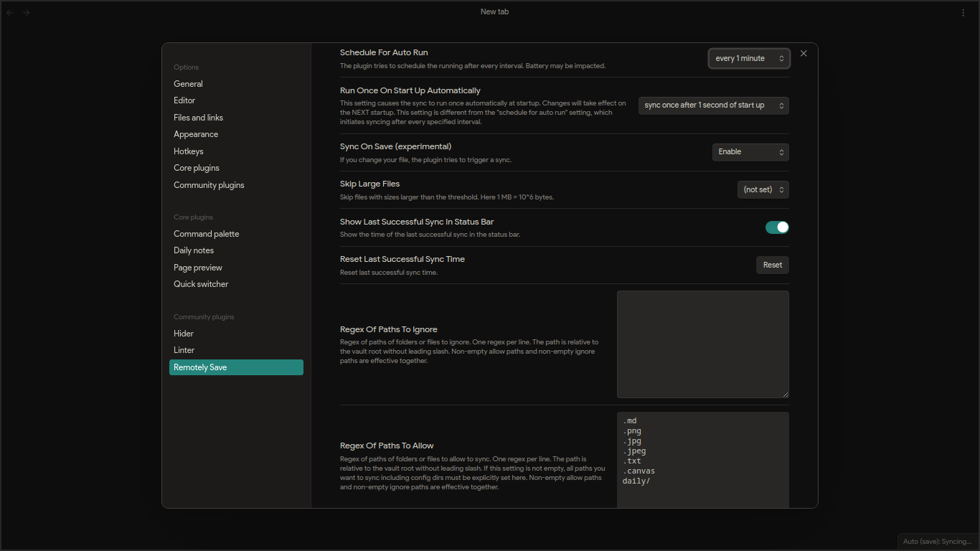The width and height of the screenshot is (980, 551).
Task: Click the Reset Last Successful Sync Time heading
Action: (402, 259)
